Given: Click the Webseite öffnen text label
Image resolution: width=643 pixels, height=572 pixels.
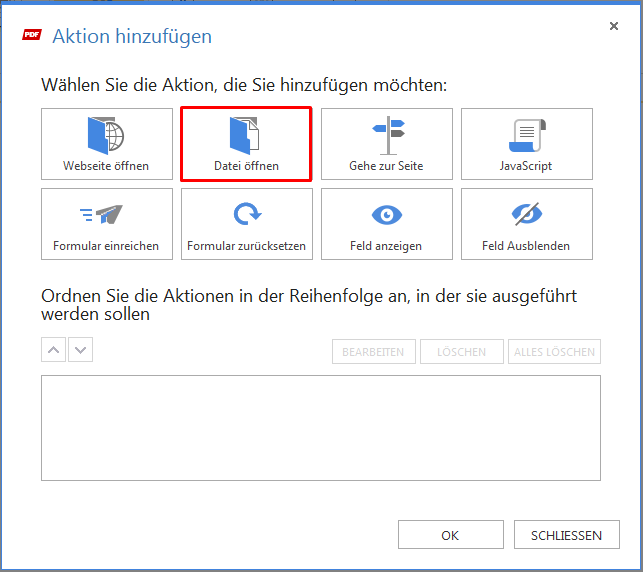Looking at the screenshot, I should [x=106, y=166].
